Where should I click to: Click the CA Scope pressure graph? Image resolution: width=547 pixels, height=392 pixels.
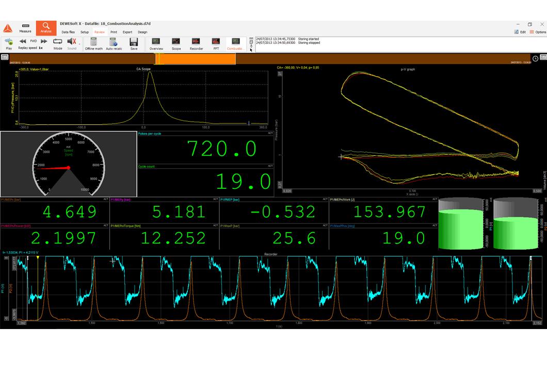click(x=143, y=97)
